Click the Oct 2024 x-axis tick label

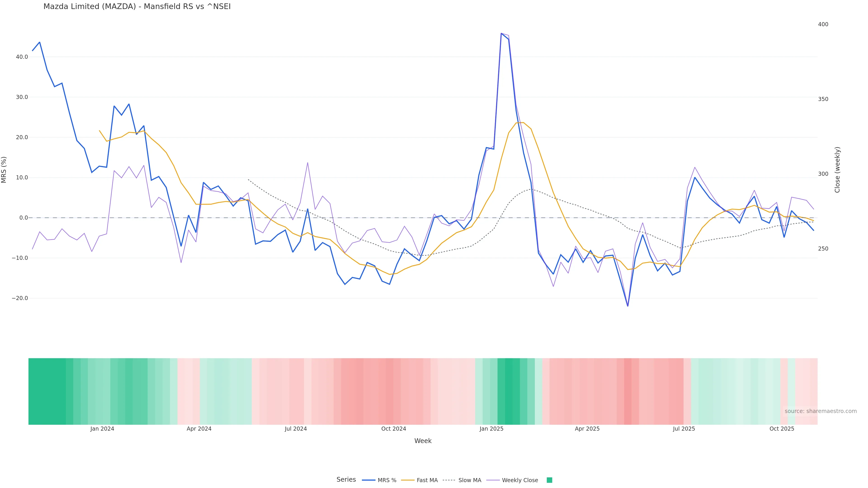(x=394, y=429)
